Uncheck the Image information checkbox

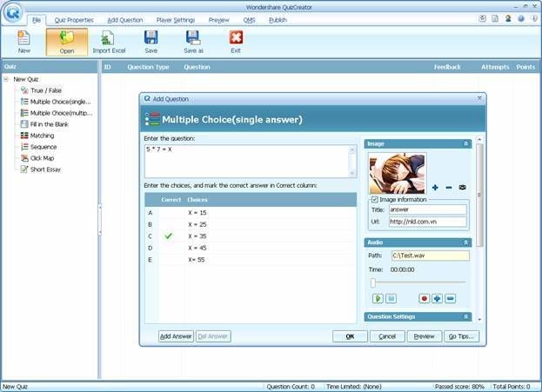tap(374, 200)
